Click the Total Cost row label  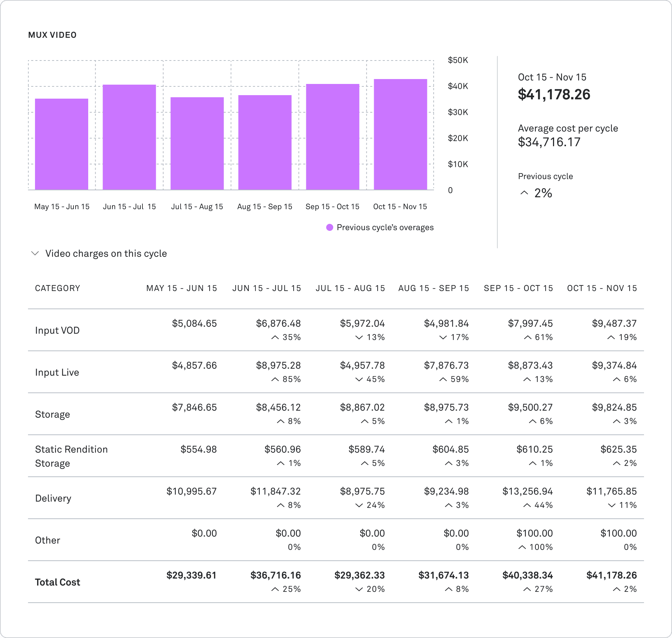57,582
